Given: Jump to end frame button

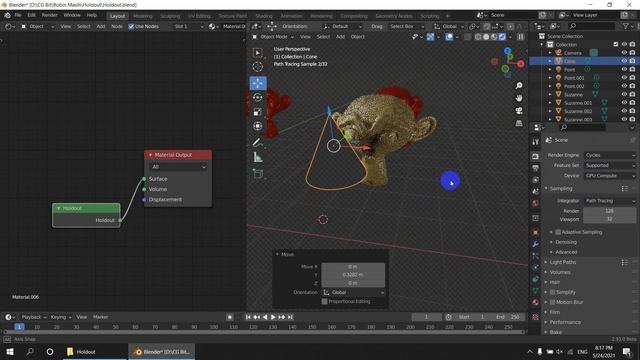Looking at the screenshot, I should coord(290,317).
